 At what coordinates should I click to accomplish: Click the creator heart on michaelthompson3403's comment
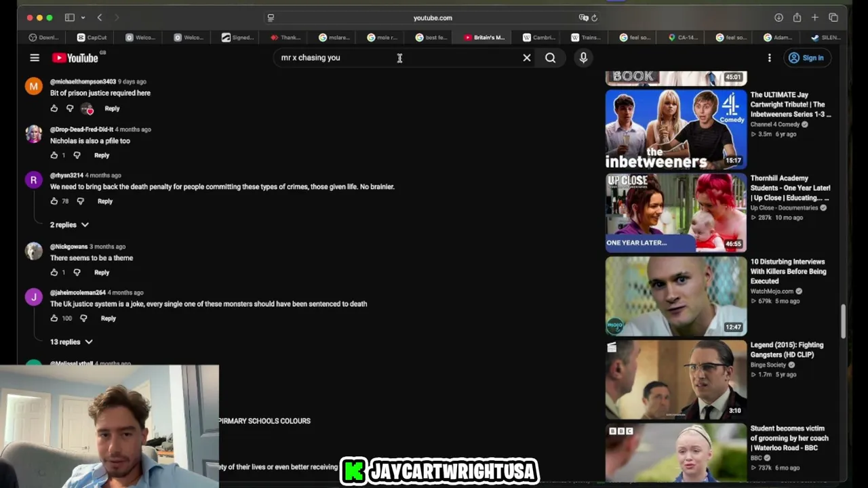pos(87,108)
